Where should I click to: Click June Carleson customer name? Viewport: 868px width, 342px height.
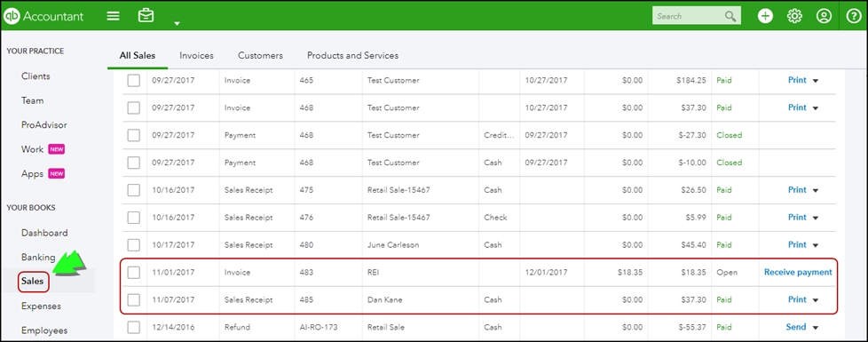[393, 245]
